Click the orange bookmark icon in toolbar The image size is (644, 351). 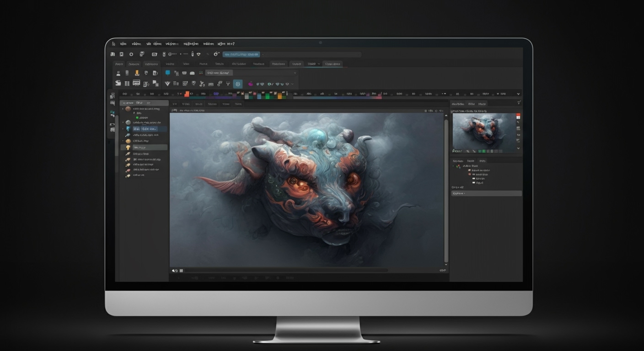[x=137, y=73]
